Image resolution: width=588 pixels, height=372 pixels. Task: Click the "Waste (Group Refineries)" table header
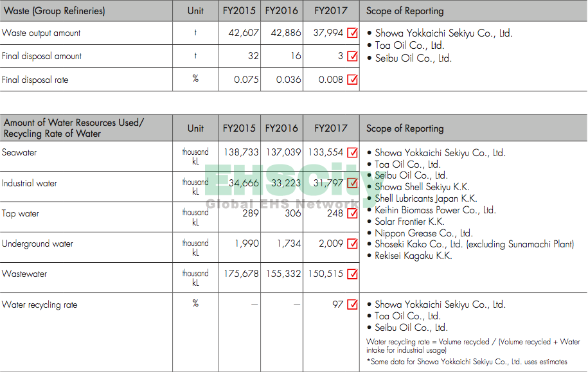coord(55,11)
